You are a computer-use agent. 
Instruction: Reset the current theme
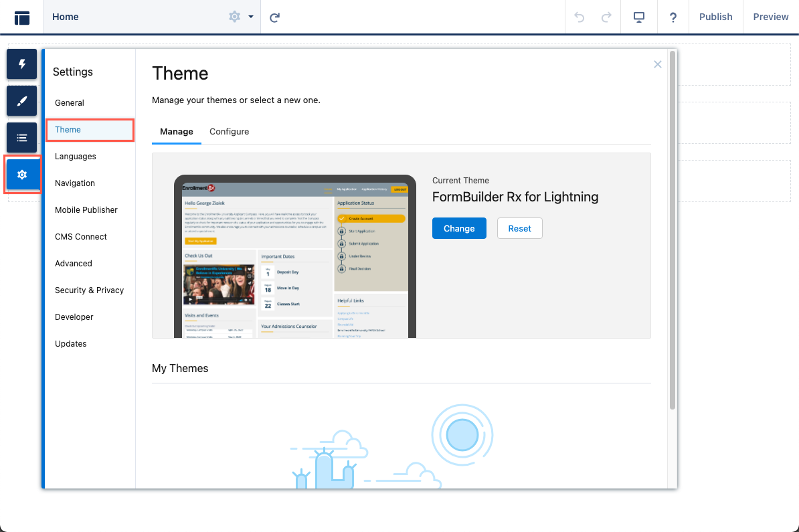tap(519, 228)
